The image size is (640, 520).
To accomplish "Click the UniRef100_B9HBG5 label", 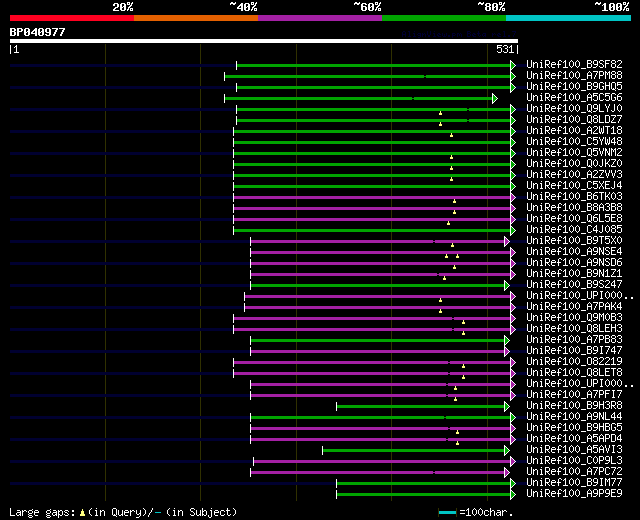I will 574,428.
